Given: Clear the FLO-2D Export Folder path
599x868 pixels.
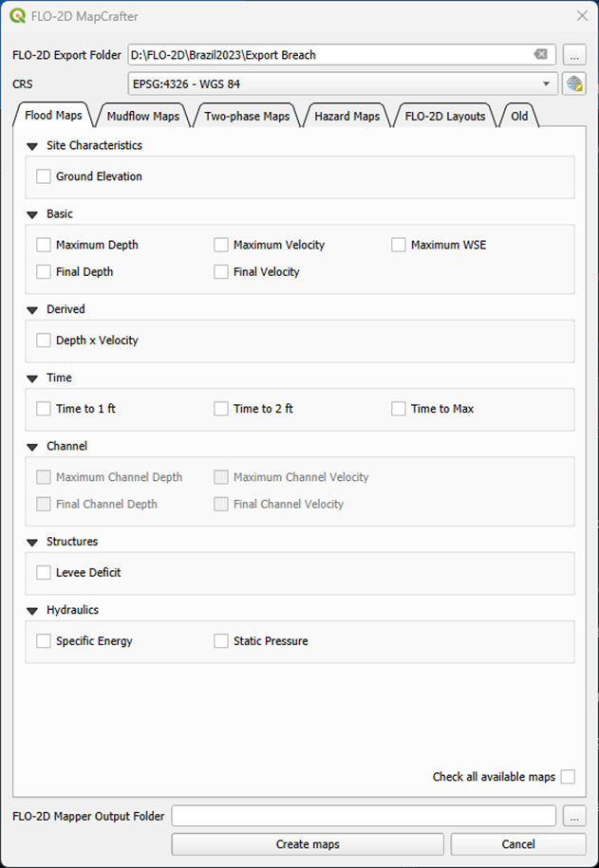Looking at the screenshot, I should (x=540, y=55).
